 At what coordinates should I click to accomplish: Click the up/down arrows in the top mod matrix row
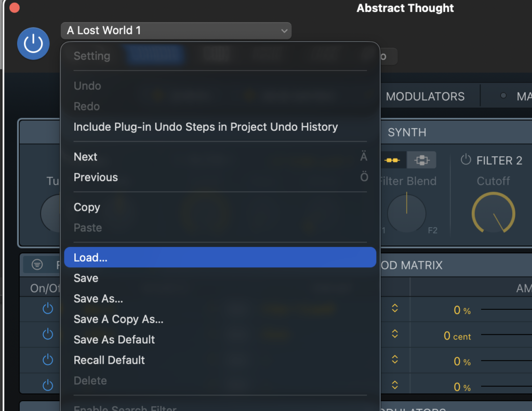[x=395, y=309]
